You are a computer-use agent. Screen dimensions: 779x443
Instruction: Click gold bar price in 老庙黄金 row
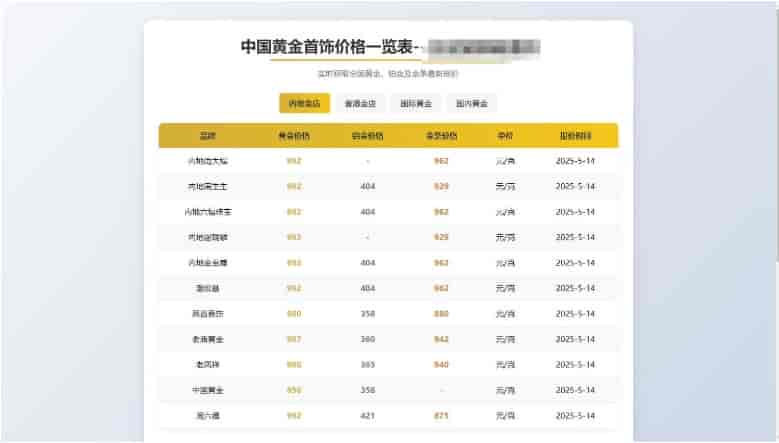pos(441,339)
